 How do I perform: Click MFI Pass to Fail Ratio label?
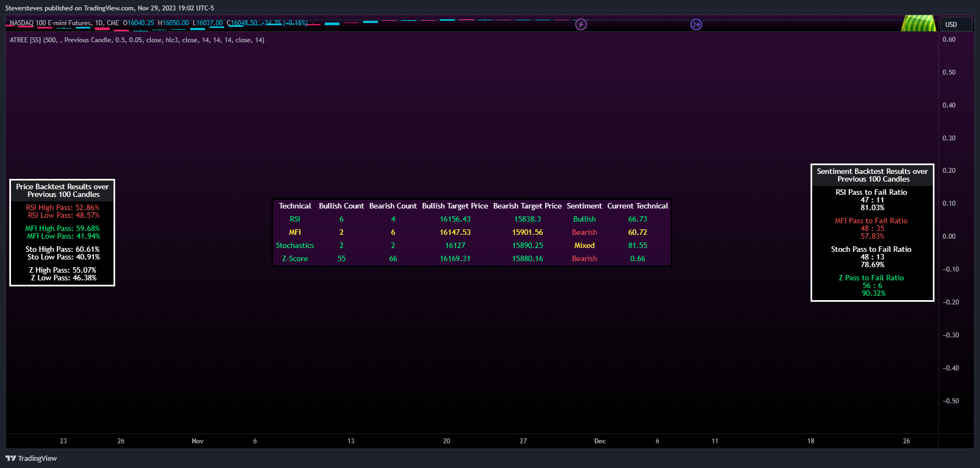(871, 221)
